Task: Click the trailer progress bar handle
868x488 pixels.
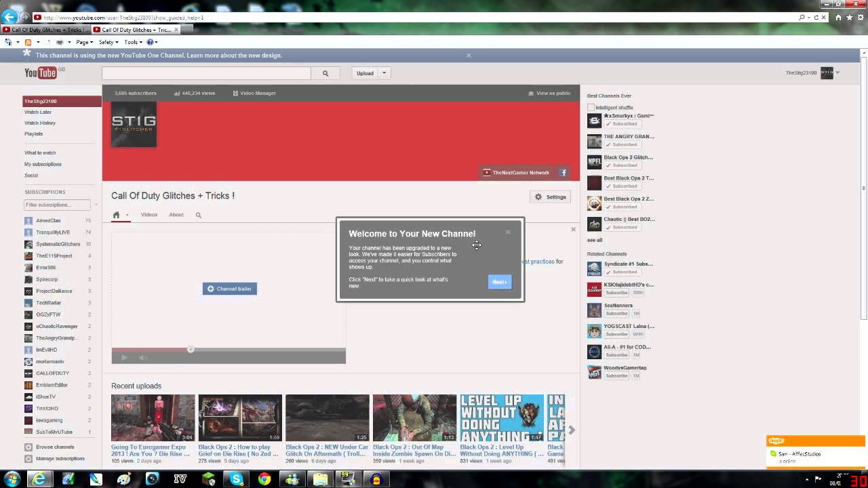Action: click(x=191, y=349)
